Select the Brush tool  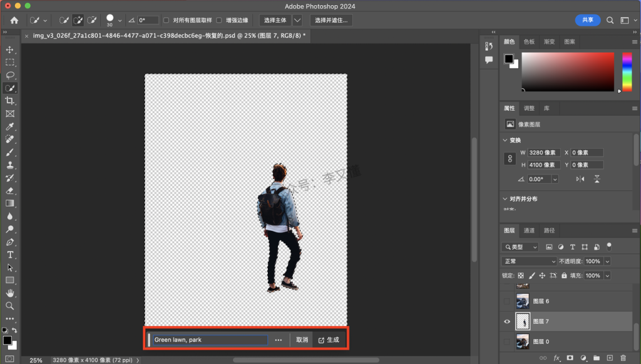(10, 153)
